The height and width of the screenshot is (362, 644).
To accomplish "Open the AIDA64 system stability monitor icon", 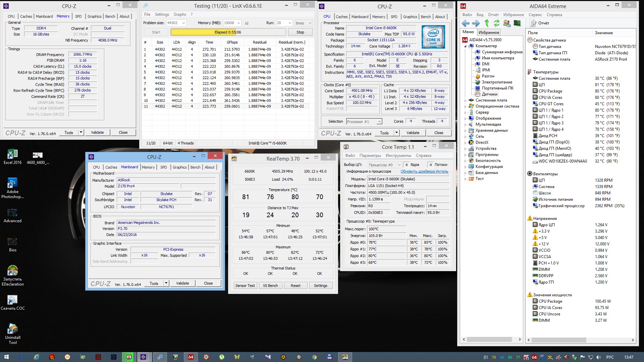I will (517, 23).
